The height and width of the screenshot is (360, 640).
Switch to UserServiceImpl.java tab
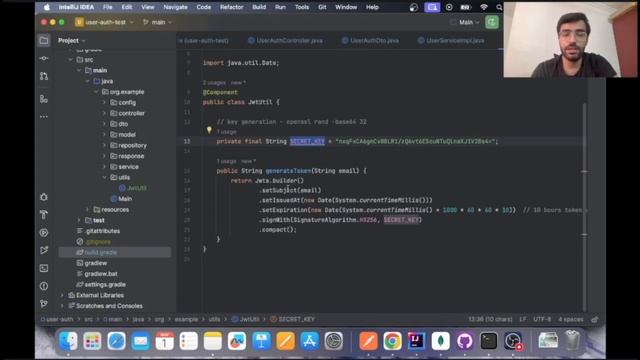point(451,40)
